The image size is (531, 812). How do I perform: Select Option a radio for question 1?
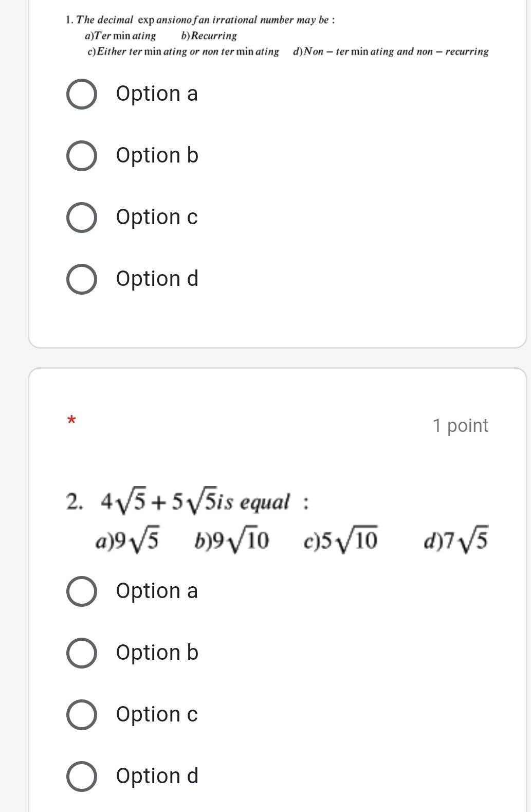click(x=82, y=95)
